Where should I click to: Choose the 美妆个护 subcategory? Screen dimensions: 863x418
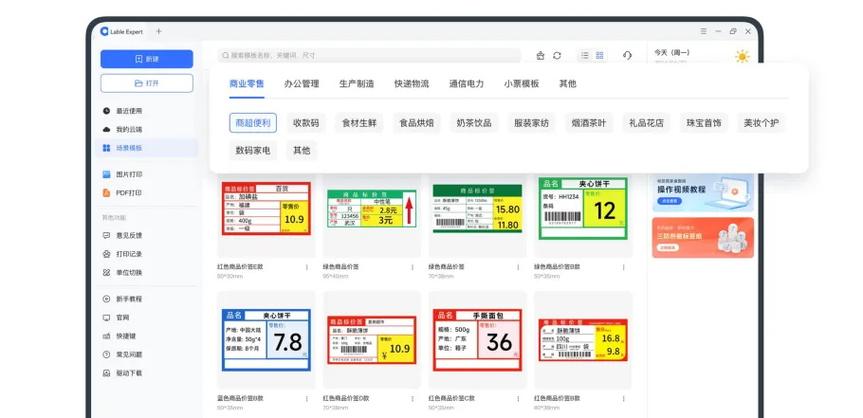point(761,123)
